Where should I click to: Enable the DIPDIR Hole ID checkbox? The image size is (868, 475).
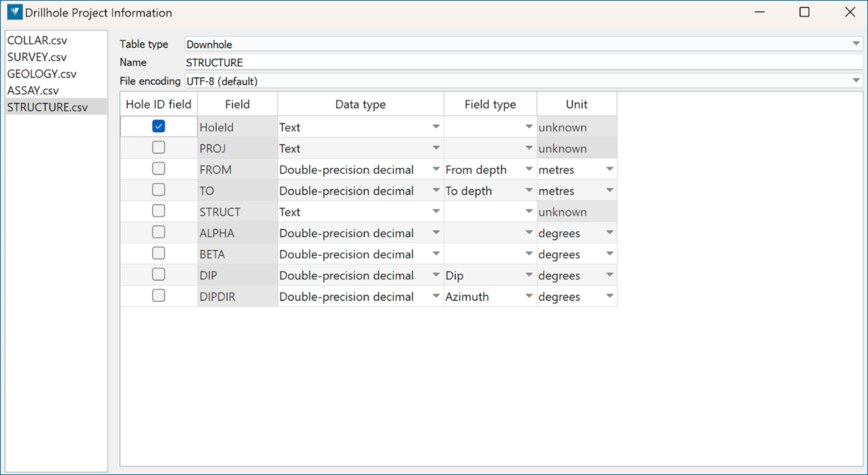(159, 296)
